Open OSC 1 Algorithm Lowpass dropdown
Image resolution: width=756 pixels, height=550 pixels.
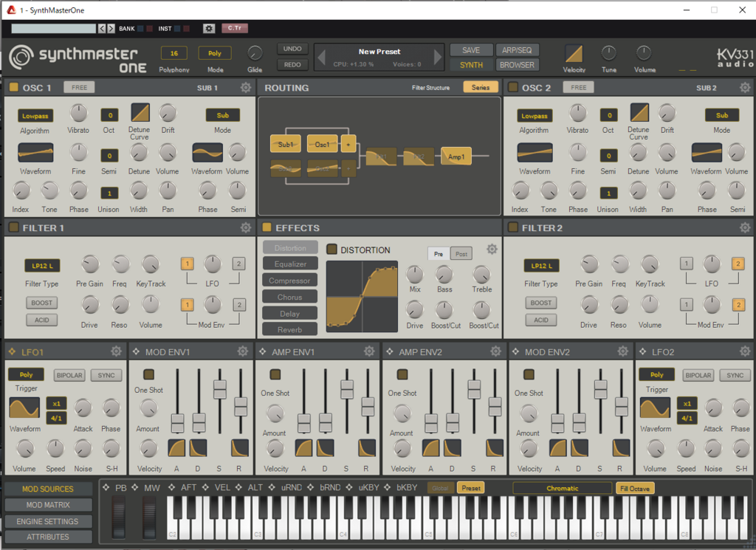pyautogui.click(x=35, y=116)
